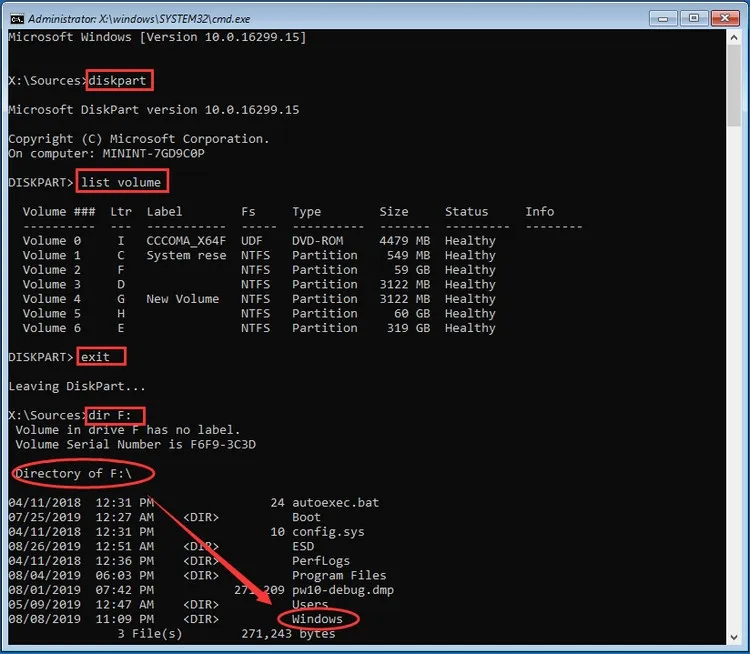Click the scrollbar up arrow
750x654 pixels.
734,37
